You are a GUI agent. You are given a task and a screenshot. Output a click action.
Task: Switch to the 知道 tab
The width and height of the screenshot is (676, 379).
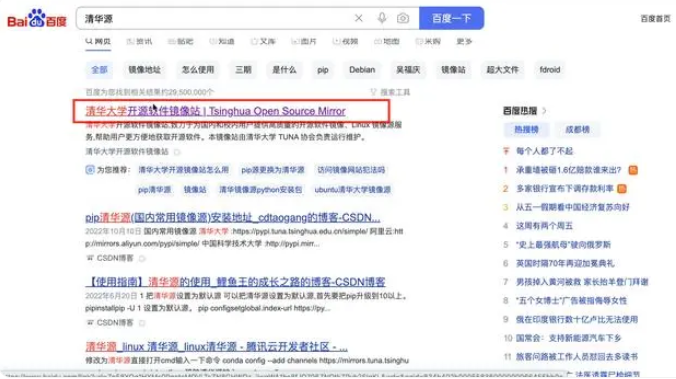pyautogui.click(x=222, y=41)
